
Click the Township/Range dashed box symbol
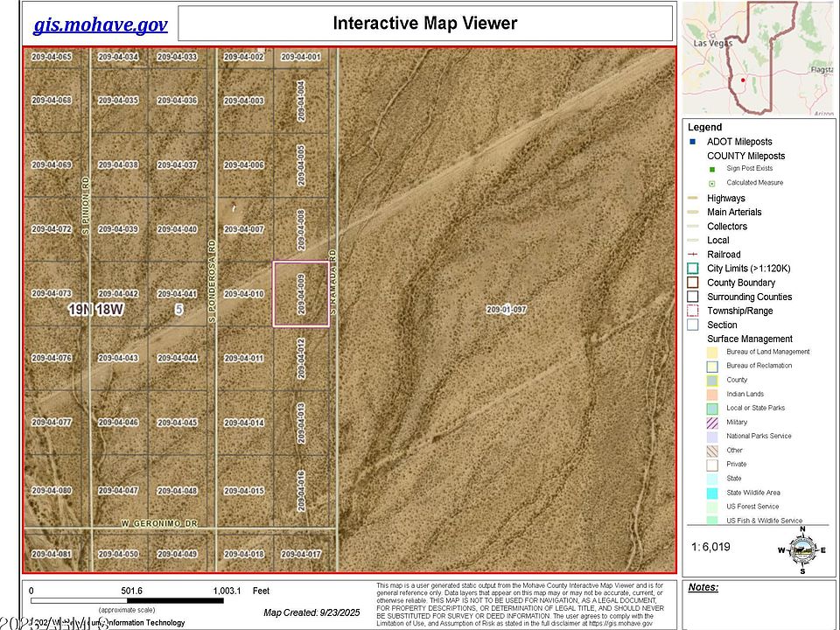(693, 311)
